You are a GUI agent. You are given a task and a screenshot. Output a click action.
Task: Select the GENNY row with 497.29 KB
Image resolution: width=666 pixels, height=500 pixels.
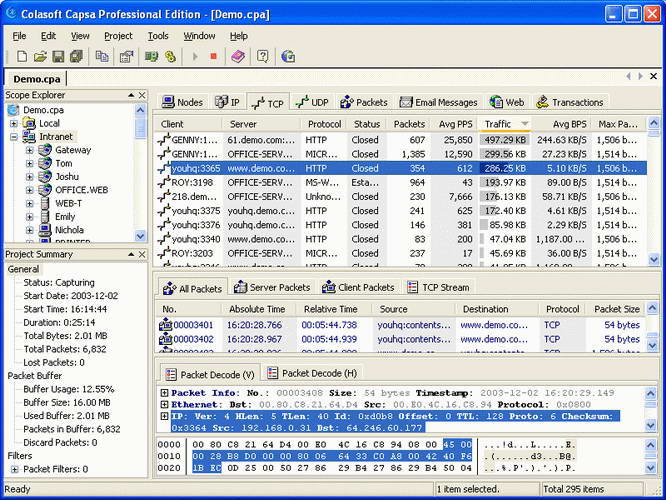(x=401, y=140)
